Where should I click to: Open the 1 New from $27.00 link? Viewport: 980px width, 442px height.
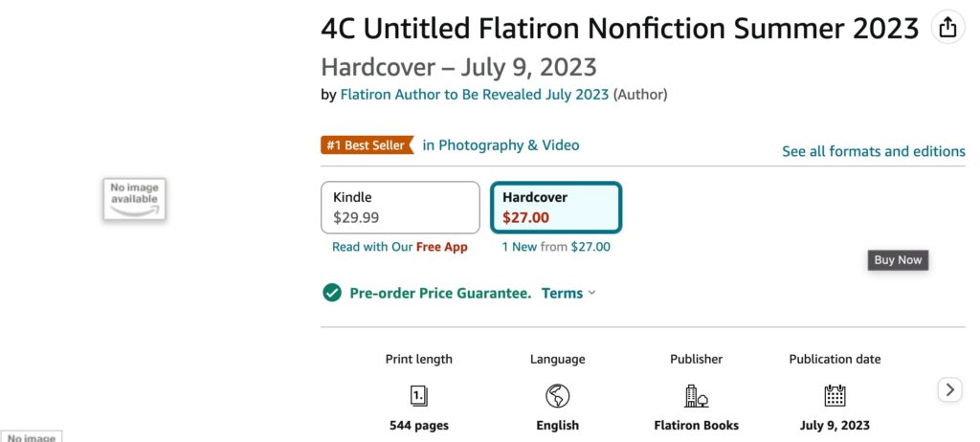556,246
